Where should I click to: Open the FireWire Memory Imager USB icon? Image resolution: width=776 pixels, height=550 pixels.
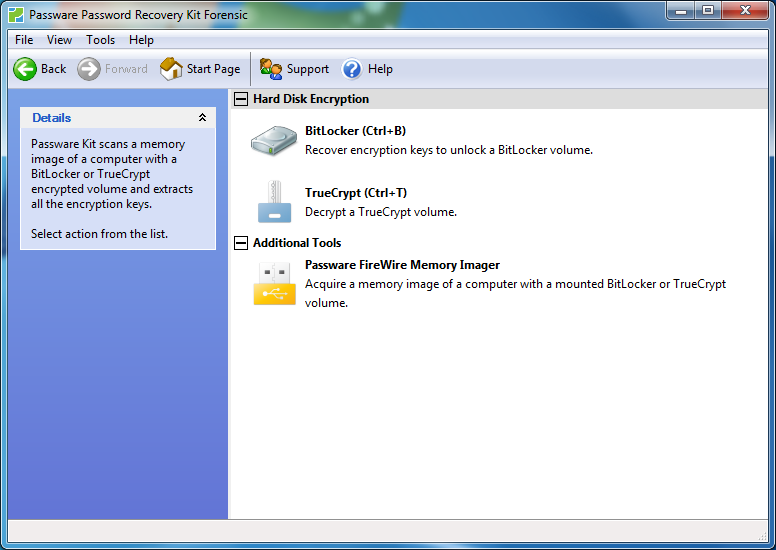coord(273,283)
